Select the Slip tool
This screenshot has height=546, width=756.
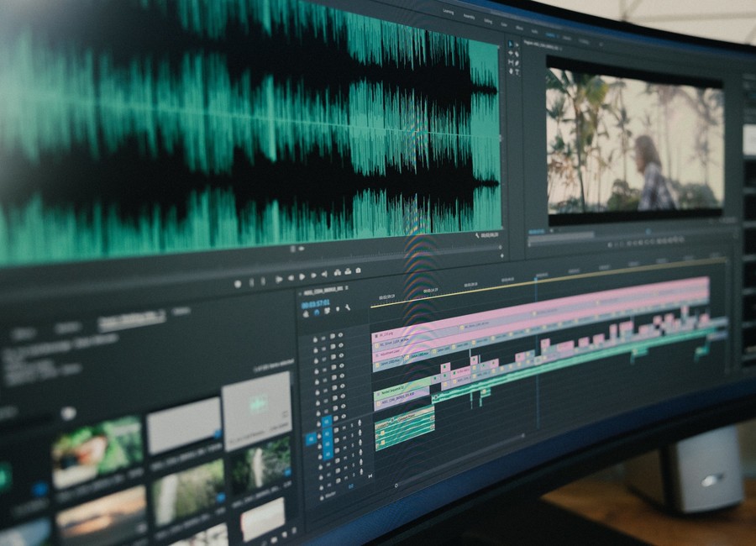[511, 62]
